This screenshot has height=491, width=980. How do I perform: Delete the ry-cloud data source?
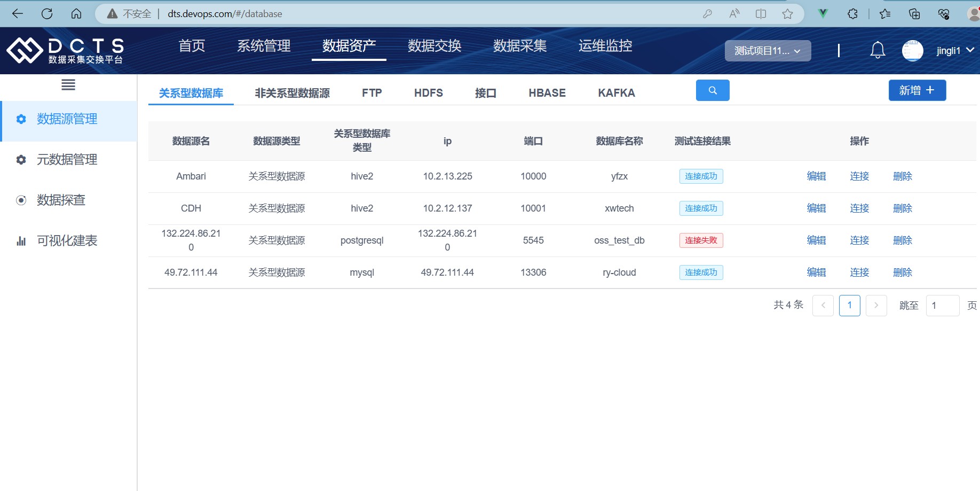pos(903,272)
